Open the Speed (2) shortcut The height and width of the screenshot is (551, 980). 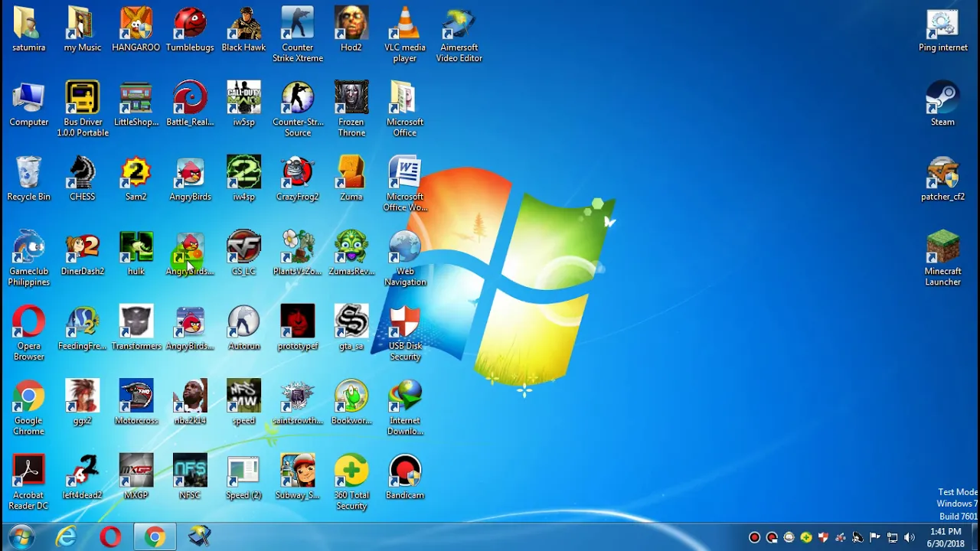[243, 477]
